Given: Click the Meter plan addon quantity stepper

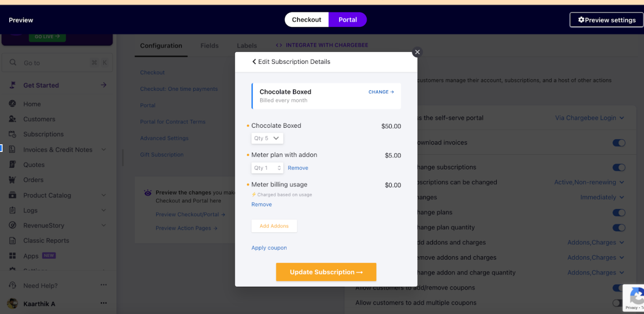Looking at the screenshot, I should (x=267, y=168).
